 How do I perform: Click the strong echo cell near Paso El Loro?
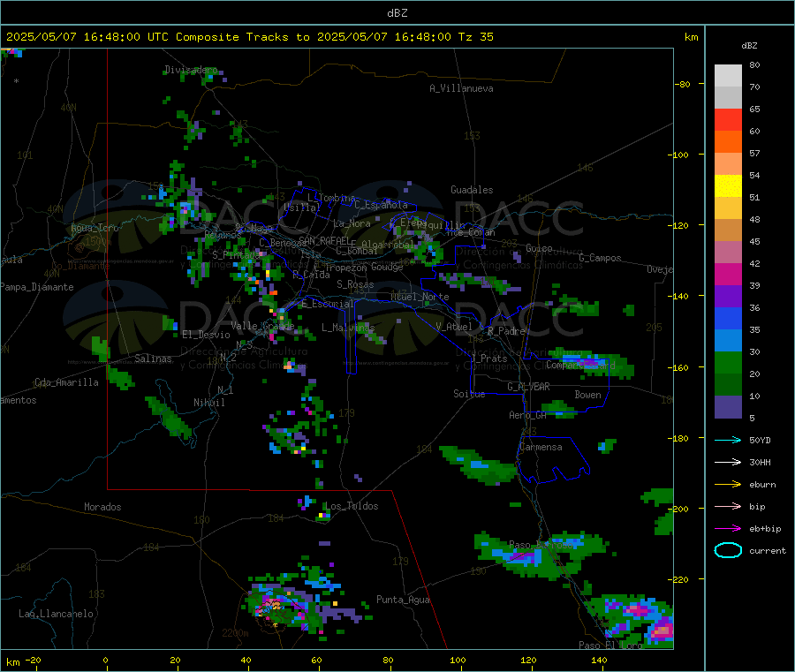662,631
